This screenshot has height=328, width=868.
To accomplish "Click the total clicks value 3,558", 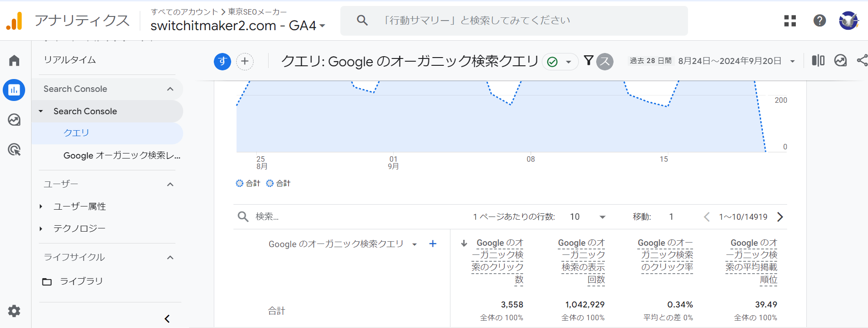I will pyautogui.click(x=512, y=305).
